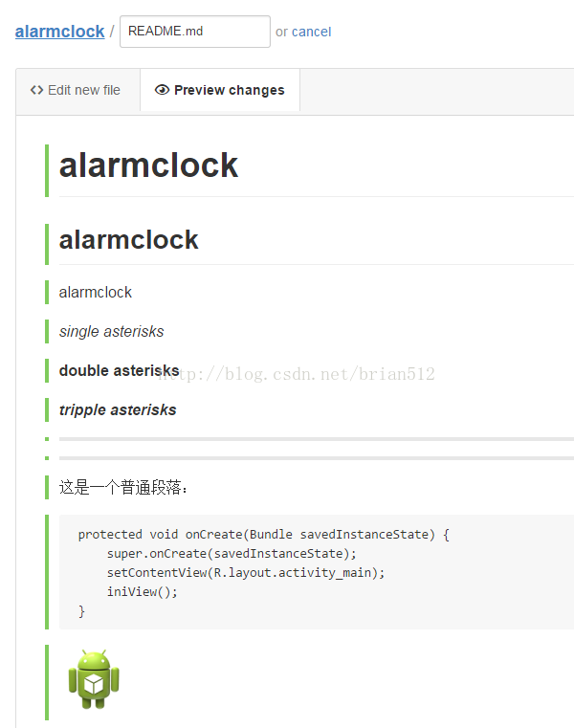Viewport: 574px width, 728px height.
Task: Click the code brackets icon beside Edit new file
Action: [x=36, y=90]
